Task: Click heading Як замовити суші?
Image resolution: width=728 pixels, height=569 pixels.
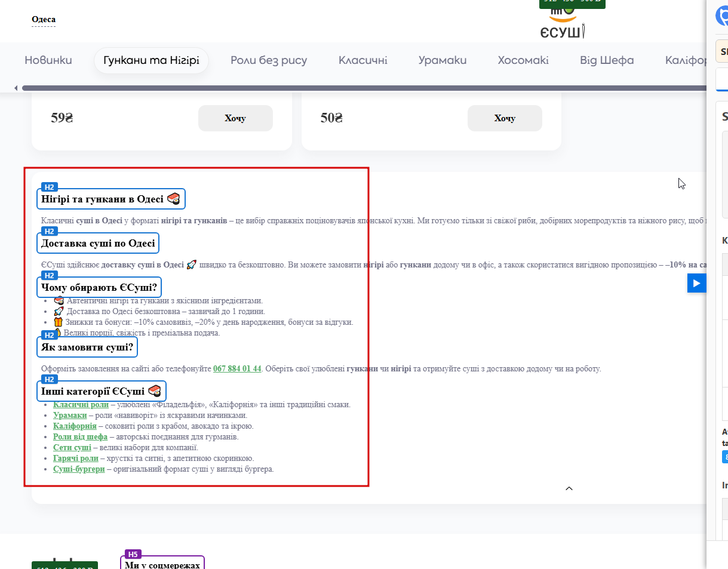Action: pos(87,347)
